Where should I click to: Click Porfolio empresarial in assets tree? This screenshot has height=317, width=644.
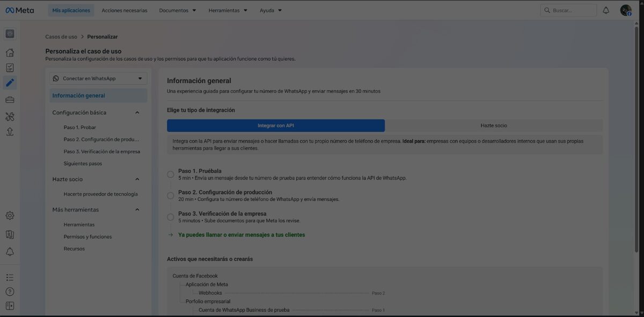pyautogui.click(x=208, y=301)
